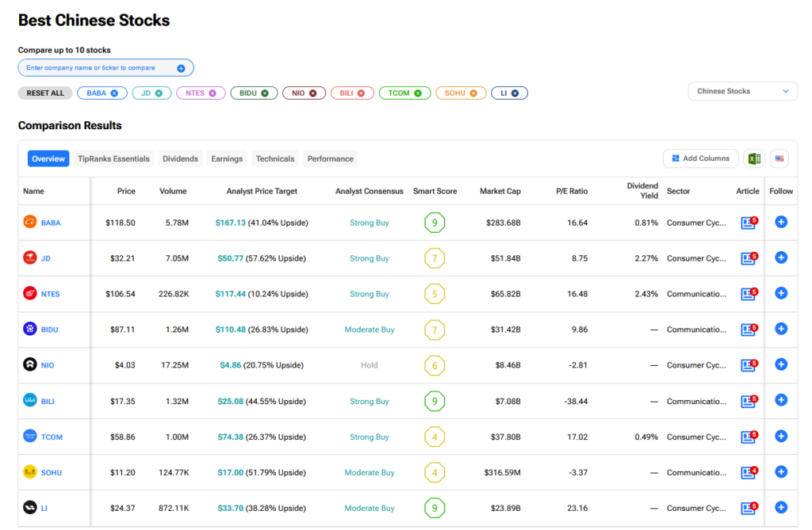Viewport: 812px width, 530px height.
Task: Switch to TipRanks Essentials tab
Action: (113, 159)
